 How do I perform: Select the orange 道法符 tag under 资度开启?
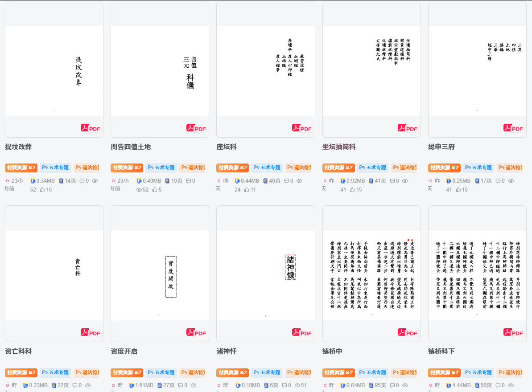[192, 372]
